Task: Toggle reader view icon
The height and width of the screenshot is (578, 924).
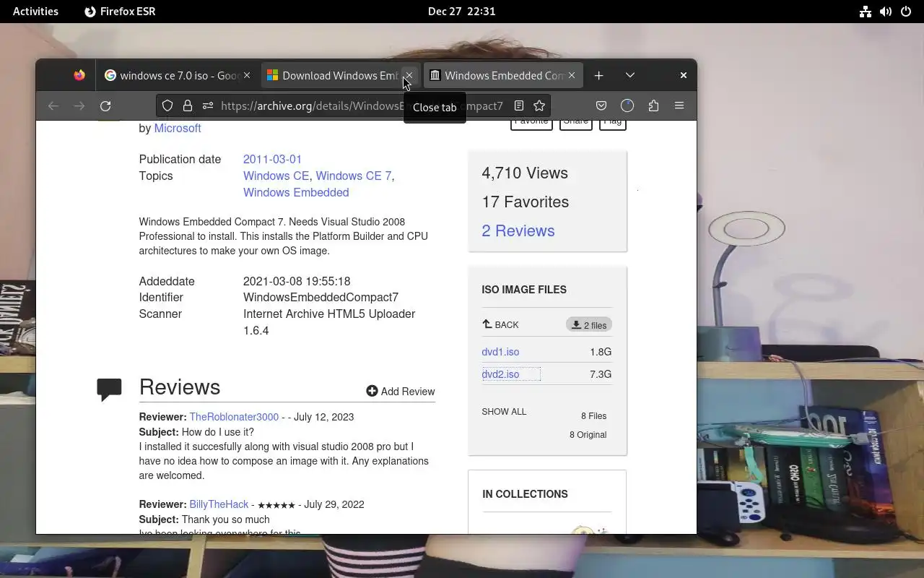Action: pyautogui.click(x=518, y=105)
